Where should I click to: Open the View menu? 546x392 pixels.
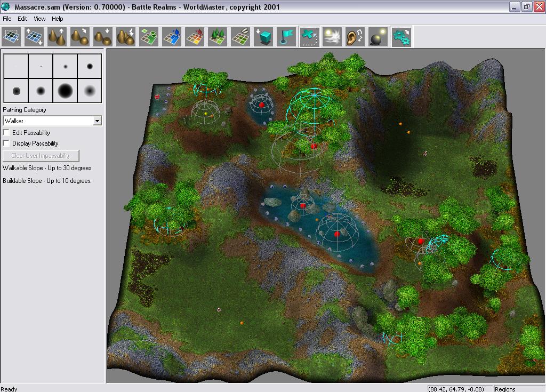(39, 19)
